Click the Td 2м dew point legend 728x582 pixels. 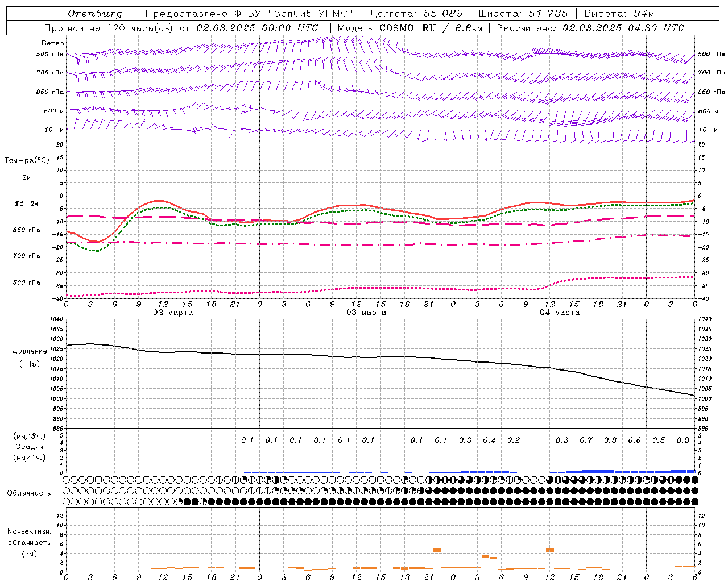(26, 203)
